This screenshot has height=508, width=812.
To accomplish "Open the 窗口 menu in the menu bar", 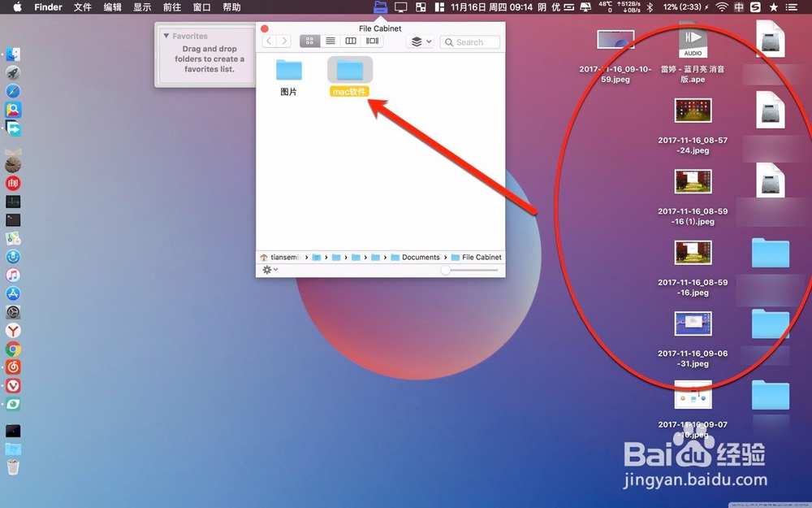I will (x=201, y=7).
